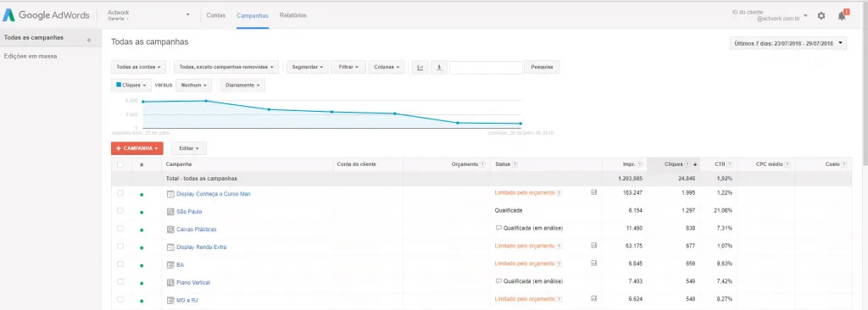Image resolution: width=868 pixels, height=310 pixels.
Task: Click the Pesquisa button
Action: (x=542, y=68)
